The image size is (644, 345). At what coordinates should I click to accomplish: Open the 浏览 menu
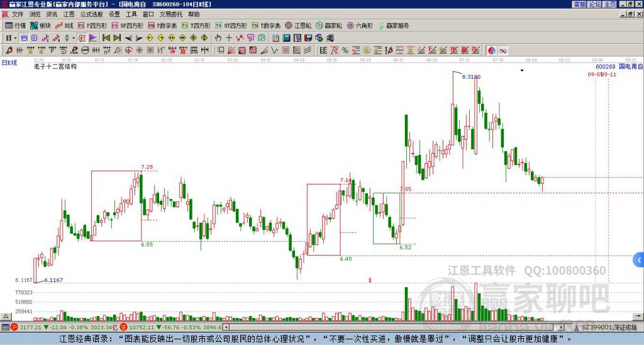[x=35, y=14]
